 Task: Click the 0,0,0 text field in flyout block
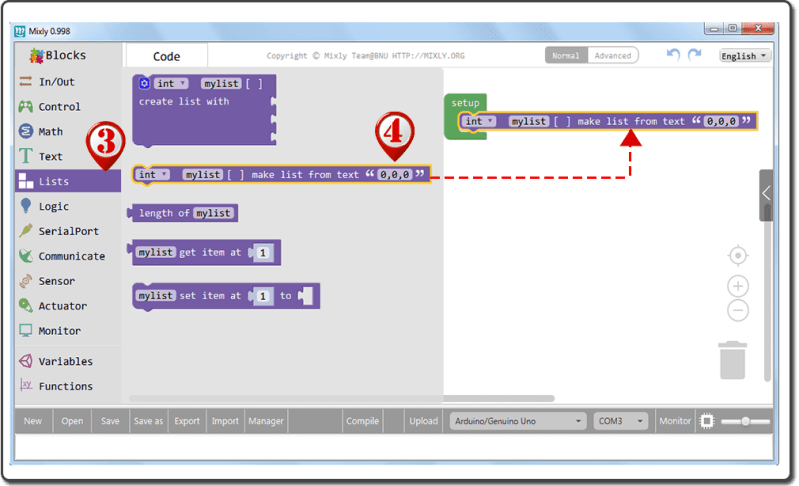(x=394, y=175)
